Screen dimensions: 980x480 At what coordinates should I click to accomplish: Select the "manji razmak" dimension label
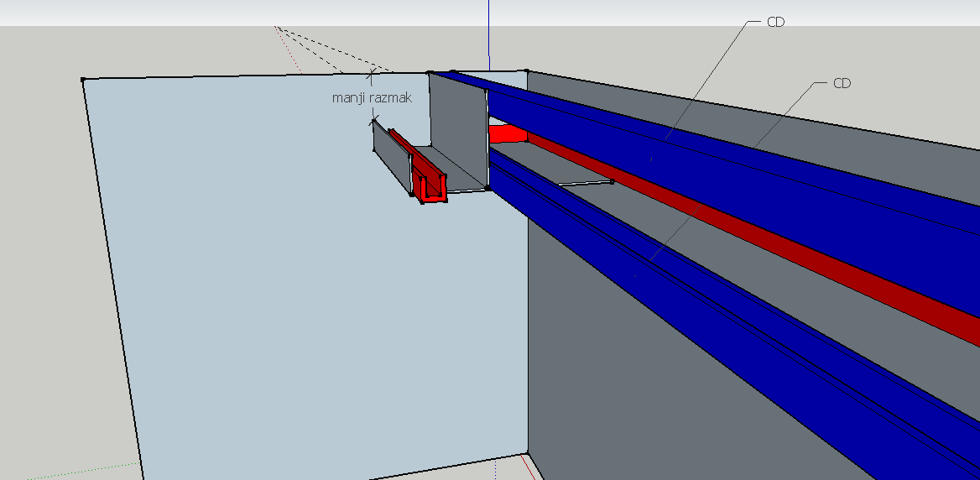[373, 98]
